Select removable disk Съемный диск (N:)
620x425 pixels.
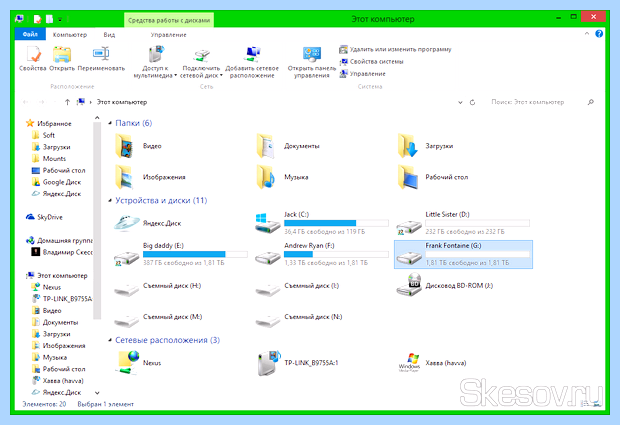(x=299, y=319)
